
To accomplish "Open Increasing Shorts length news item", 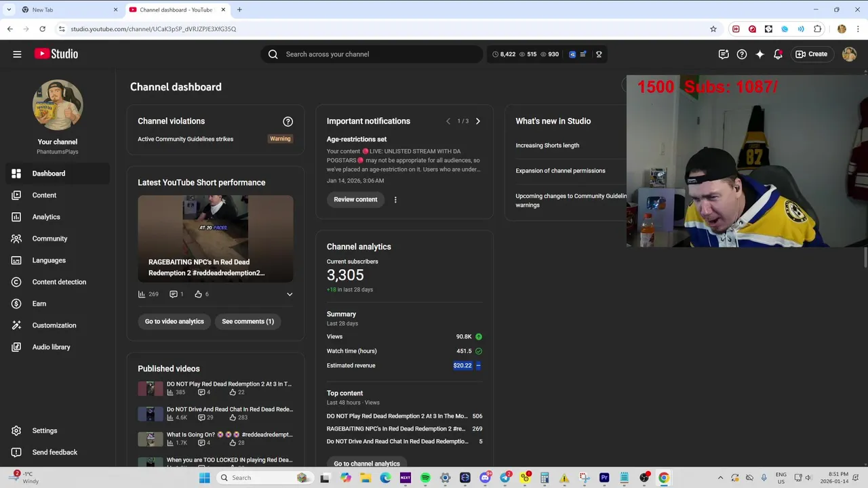I will point(547,145).
